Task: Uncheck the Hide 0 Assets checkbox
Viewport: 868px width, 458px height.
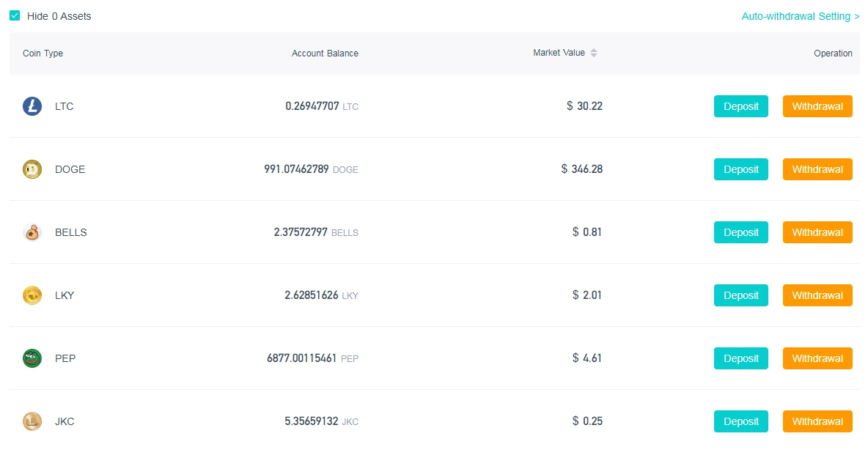Action: pyautogui.click(x=15, y=15)
